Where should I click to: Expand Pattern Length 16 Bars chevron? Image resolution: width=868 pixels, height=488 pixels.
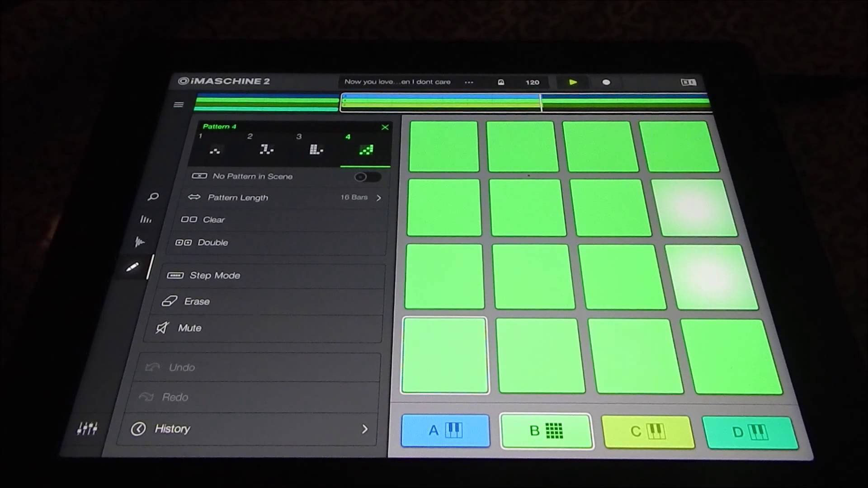click(379, 198)
